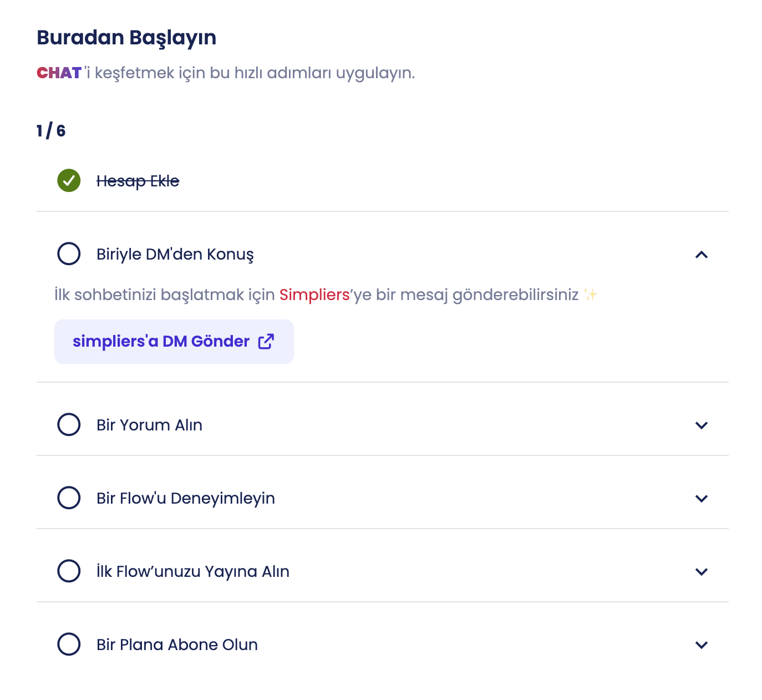Screen dimensions: 762x700
Task: Click the sparkle emoji after gönderebilirsiniz
Action: 590,295
